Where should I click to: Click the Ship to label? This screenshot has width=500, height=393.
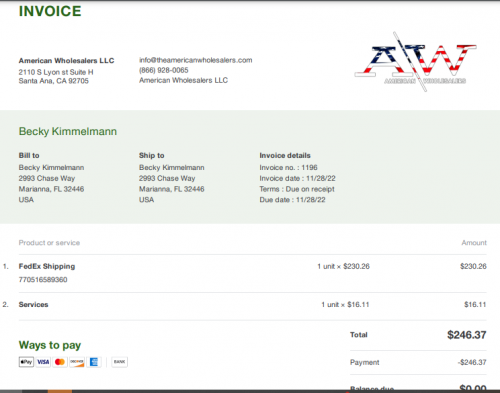click(x=152, y=155)
